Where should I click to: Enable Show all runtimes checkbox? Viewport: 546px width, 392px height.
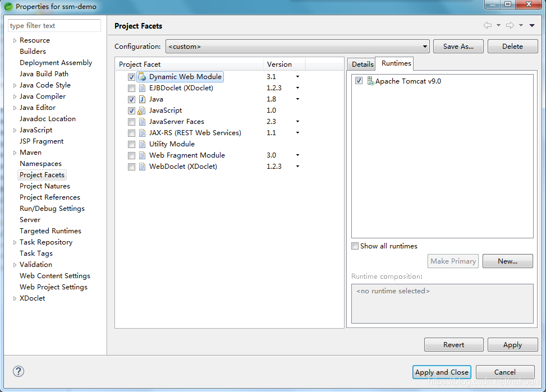tap(355, 246)
